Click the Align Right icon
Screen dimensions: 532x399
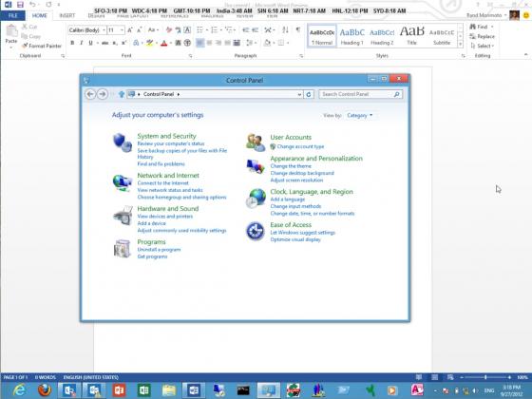[x=218, y=43]
